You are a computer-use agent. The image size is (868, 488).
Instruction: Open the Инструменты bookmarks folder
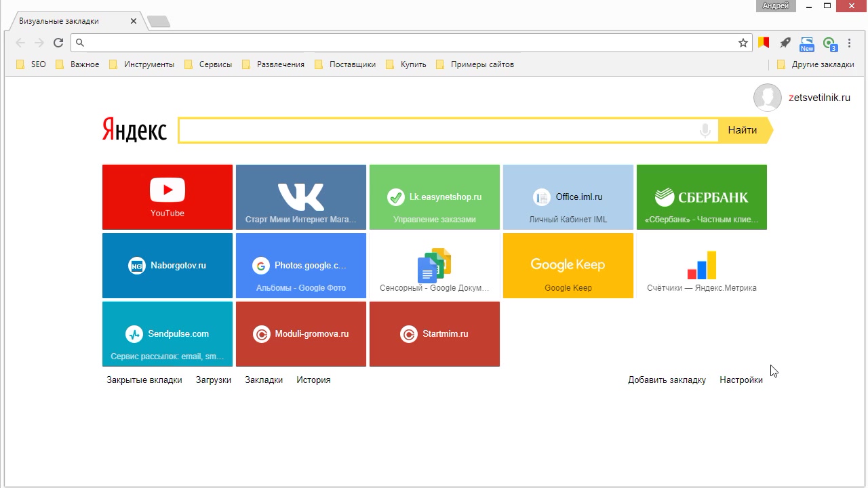(x=142, y=64)
